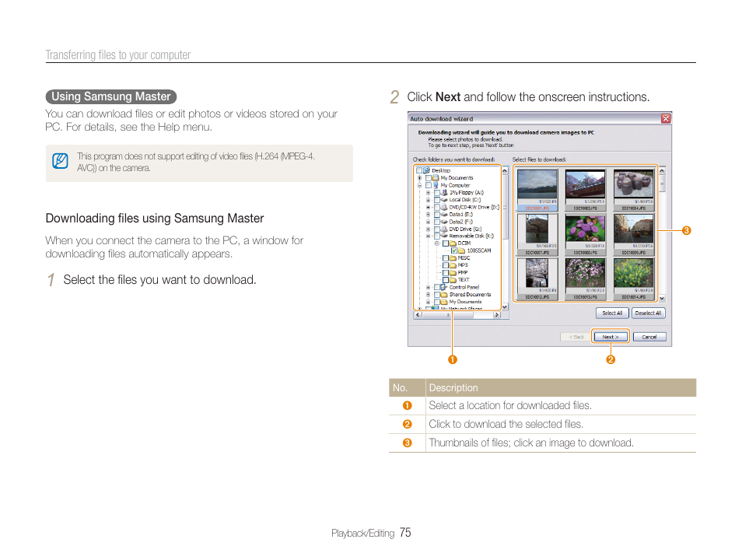Expand the DVD Drive (G:) node
Screen dimensions: 742x560
pos(429,229)
